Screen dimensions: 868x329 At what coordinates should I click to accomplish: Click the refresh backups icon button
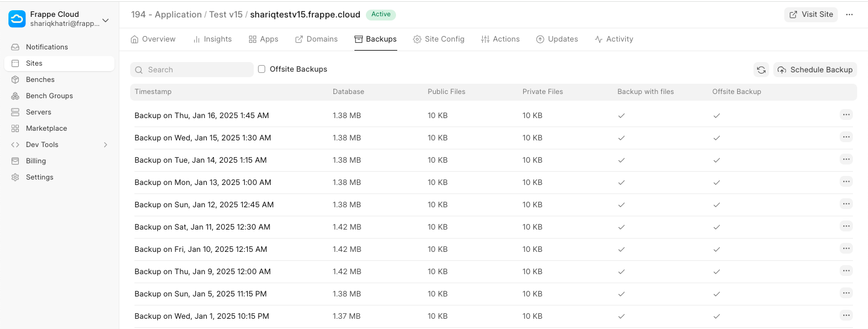[x=761, y=70]
